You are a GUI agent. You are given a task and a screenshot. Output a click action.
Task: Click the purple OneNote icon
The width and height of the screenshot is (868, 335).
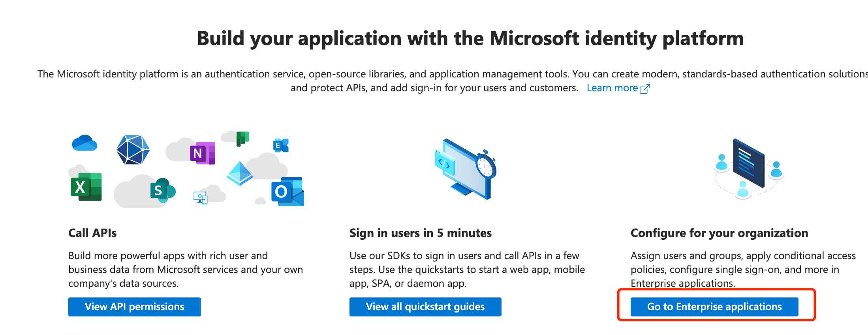[x=202, y=153]
